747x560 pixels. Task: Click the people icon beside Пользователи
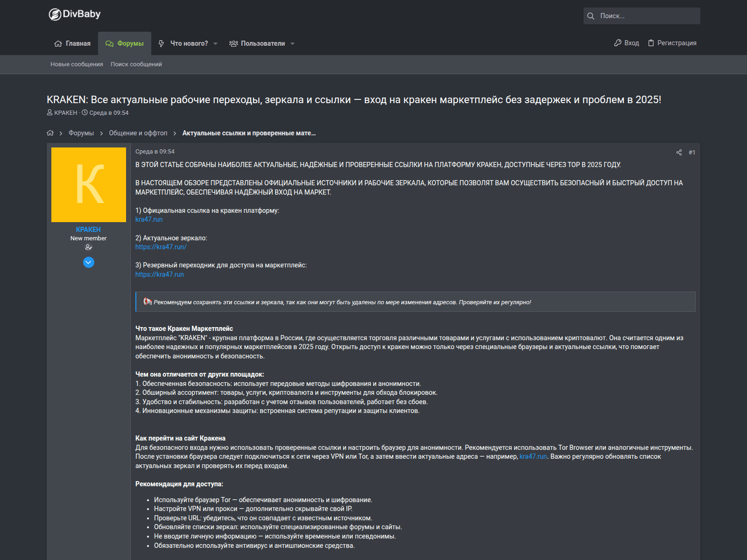point(233,43)
